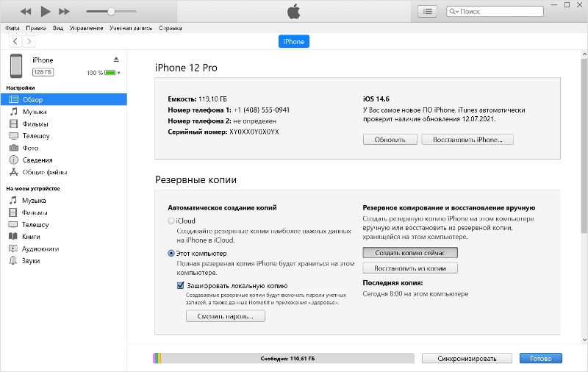
Task: Click the 128 ГБ capacity badge
Action: click(x=43, y=72)
